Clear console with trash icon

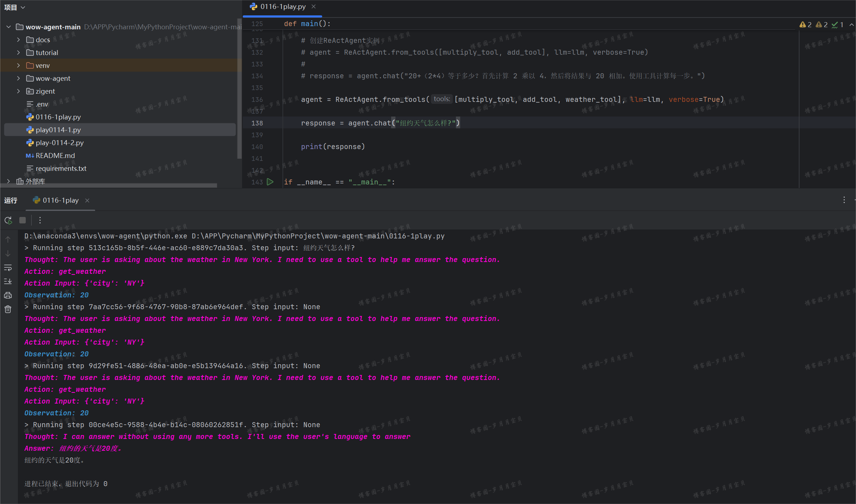[8, 309]
